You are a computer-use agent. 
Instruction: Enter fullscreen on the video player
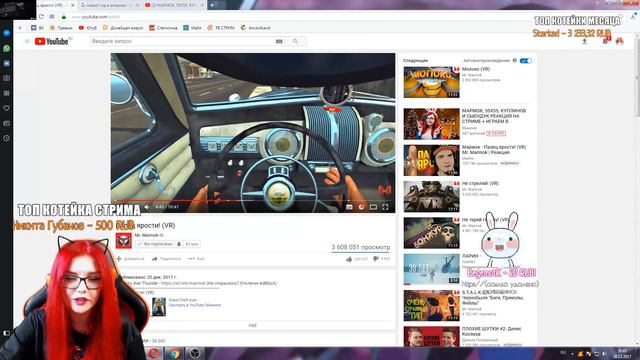coord(385,207)
